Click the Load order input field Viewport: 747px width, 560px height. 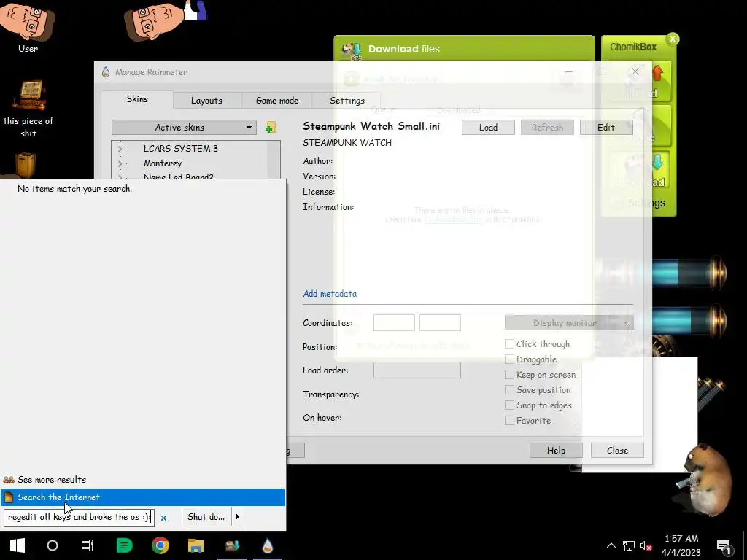click(x=417, y=370)
